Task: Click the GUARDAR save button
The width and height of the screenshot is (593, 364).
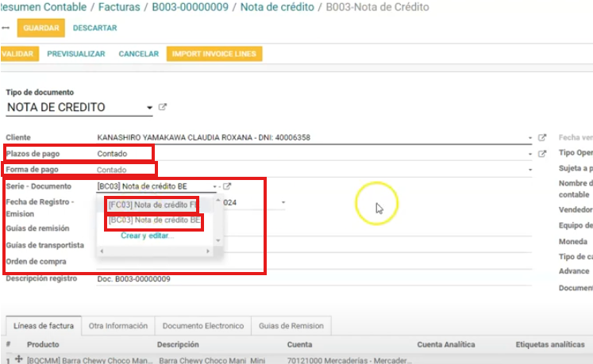Action: pos(40,28)
